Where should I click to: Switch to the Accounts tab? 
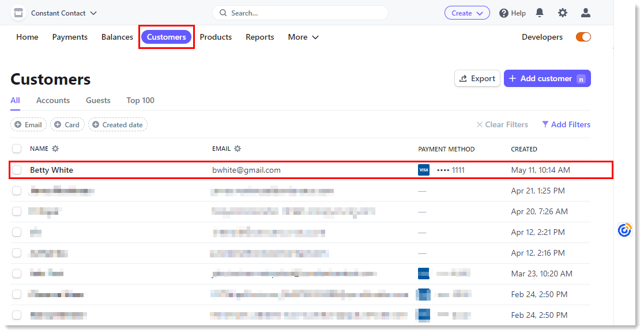click(53, 100)
